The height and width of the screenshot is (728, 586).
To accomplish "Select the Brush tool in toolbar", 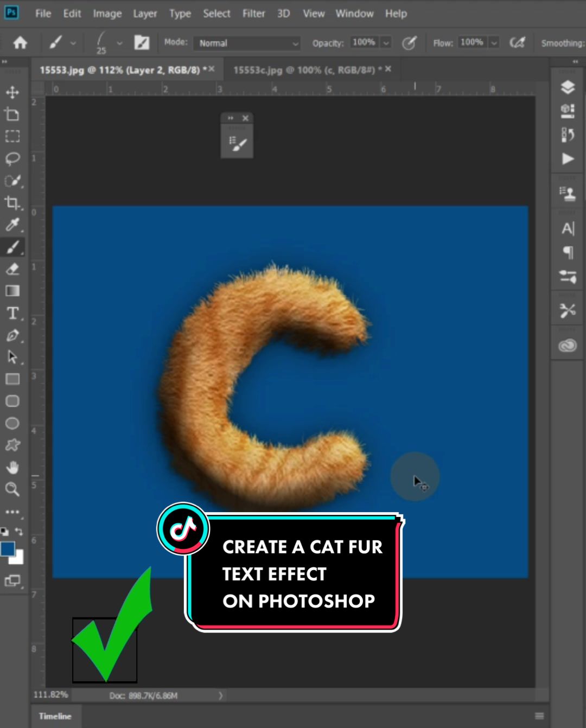I will pos(12,247).
